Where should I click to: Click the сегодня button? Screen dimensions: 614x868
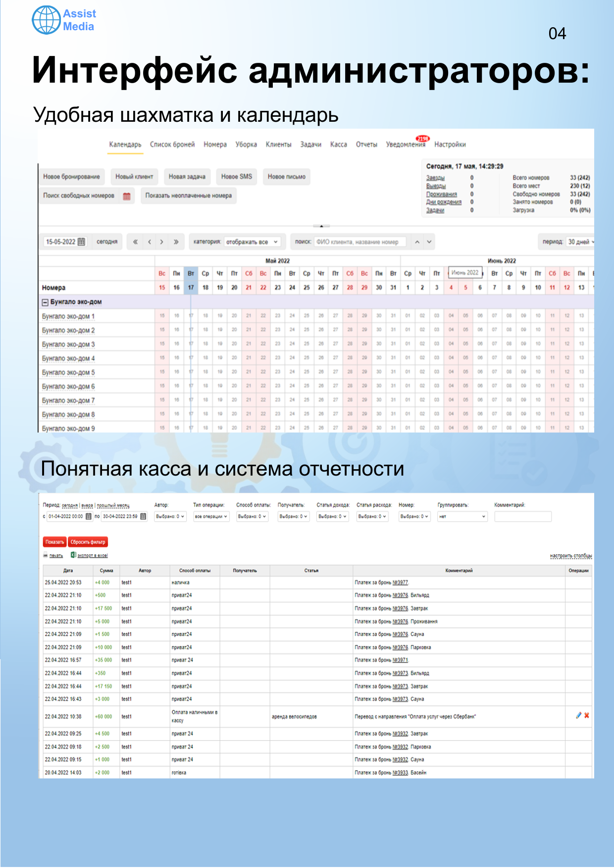tap(107, 242)
